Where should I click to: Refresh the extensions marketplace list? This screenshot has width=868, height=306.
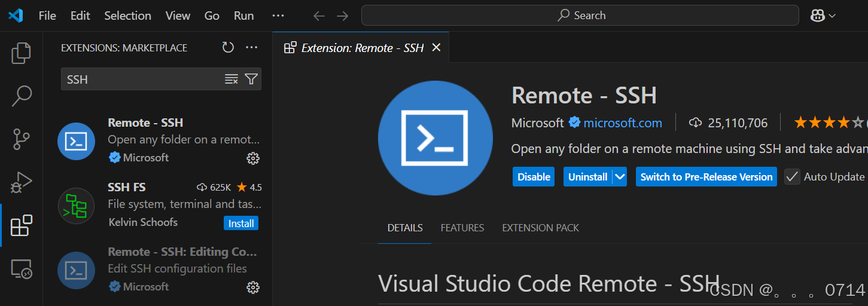pyautogui.click(x=228, y=47)
